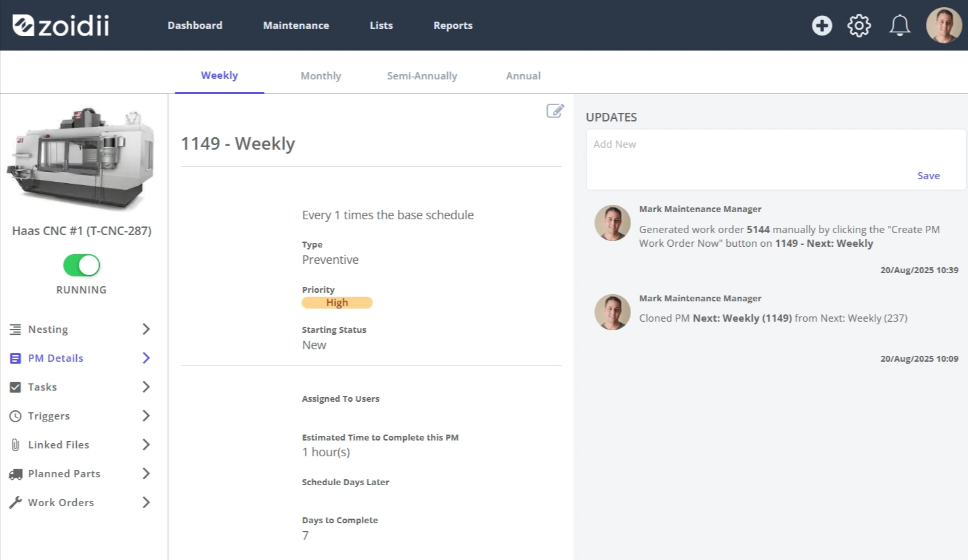Click the Planned Parts truck icon
This screenshot has width=968, height=560.
pos(16,474)
